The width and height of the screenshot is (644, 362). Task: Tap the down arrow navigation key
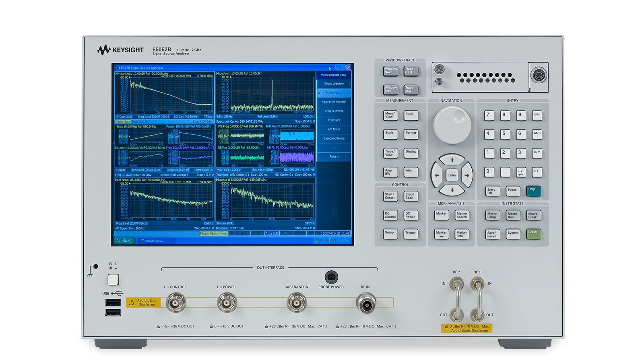coord(452,190)
